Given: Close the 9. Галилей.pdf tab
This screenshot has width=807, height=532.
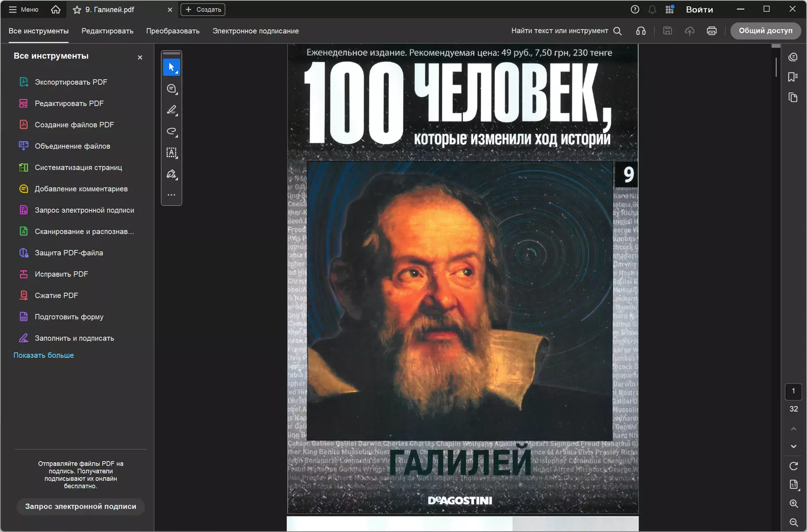Looking at the screenshot, I should [170, 10].
